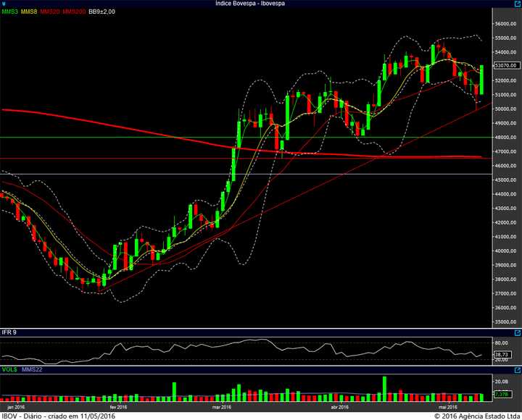Click the fev 2016 date axis label
Viewport: 522px width, 420px height.
coord(118,407)
